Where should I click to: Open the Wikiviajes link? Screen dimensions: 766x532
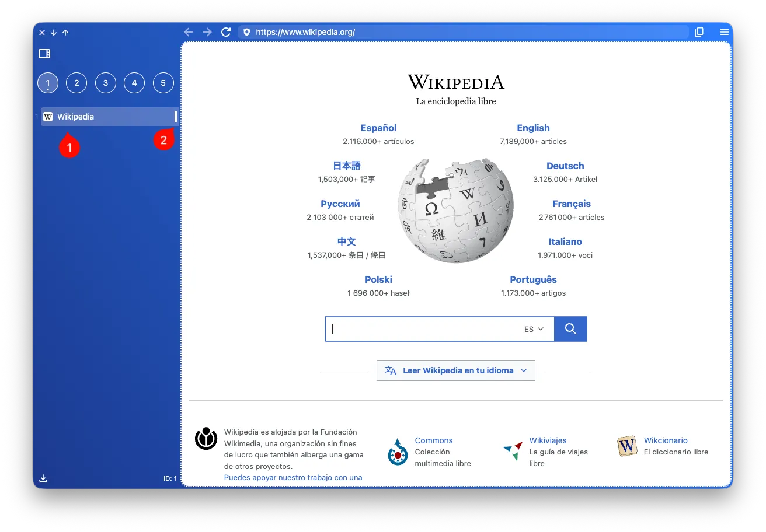(x=548, y=440)
